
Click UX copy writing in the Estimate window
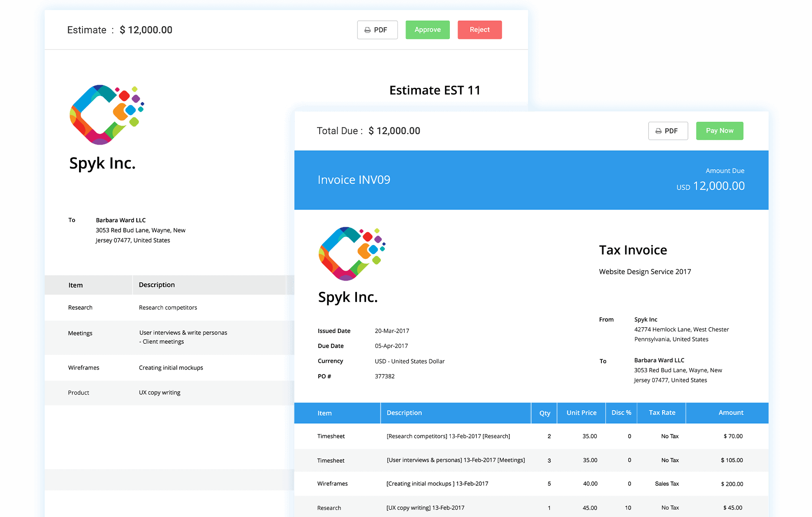[160, 393]
